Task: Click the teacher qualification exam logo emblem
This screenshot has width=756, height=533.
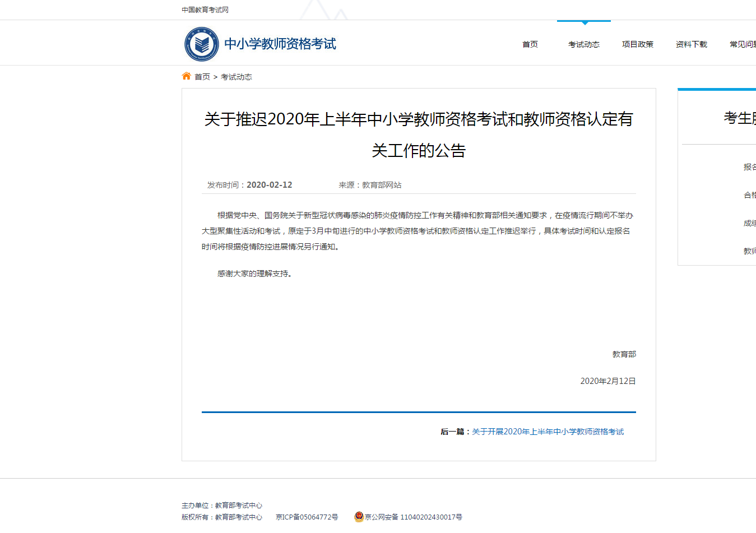Action: point(202,44)
